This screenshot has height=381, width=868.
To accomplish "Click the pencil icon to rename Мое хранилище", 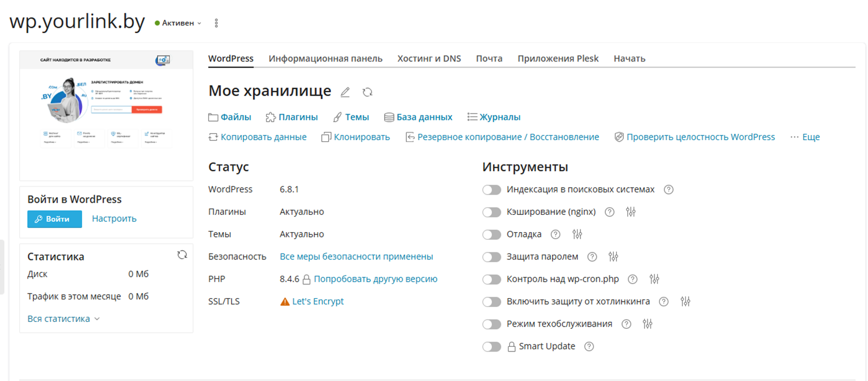I will click(x=345, y=92).
